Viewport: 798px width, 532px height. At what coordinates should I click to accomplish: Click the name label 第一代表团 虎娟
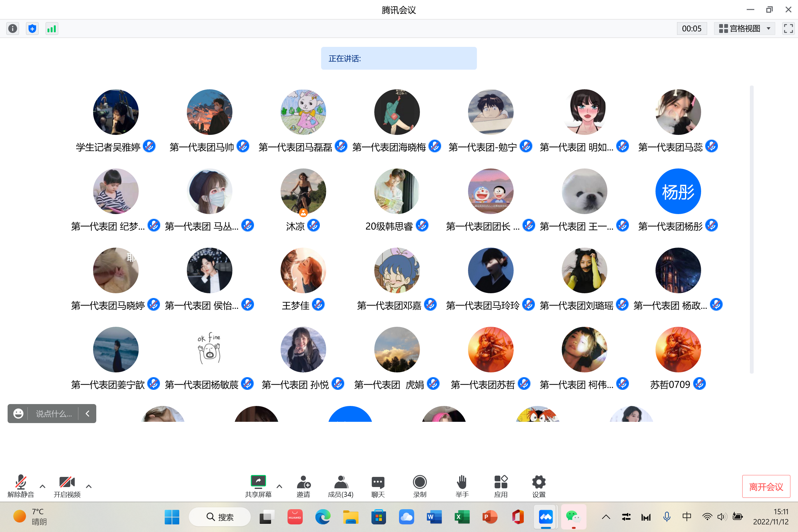pos(389,384)
